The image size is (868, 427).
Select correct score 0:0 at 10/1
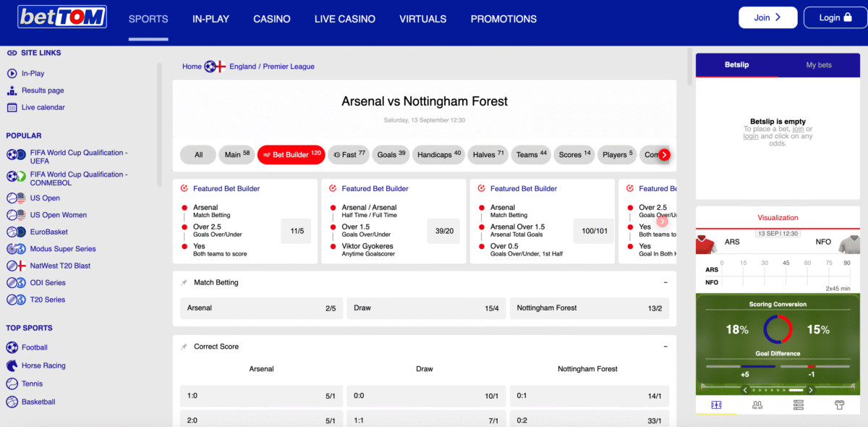[426, 396]
